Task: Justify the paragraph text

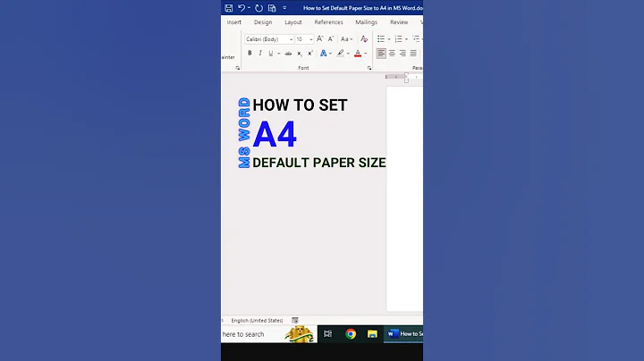Action: 413,54
